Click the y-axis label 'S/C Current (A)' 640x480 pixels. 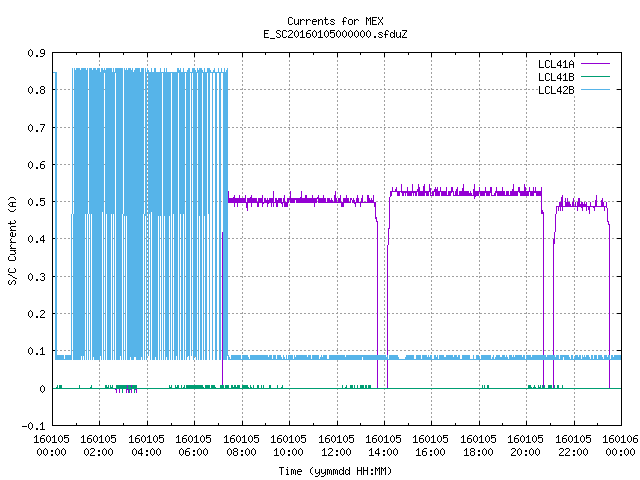(x=13, y=240)
